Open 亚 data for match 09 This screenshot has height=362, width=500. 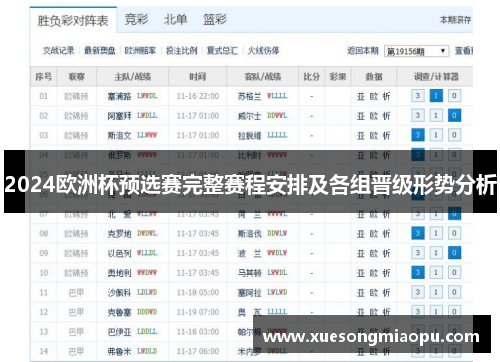[x=361, y=253]
